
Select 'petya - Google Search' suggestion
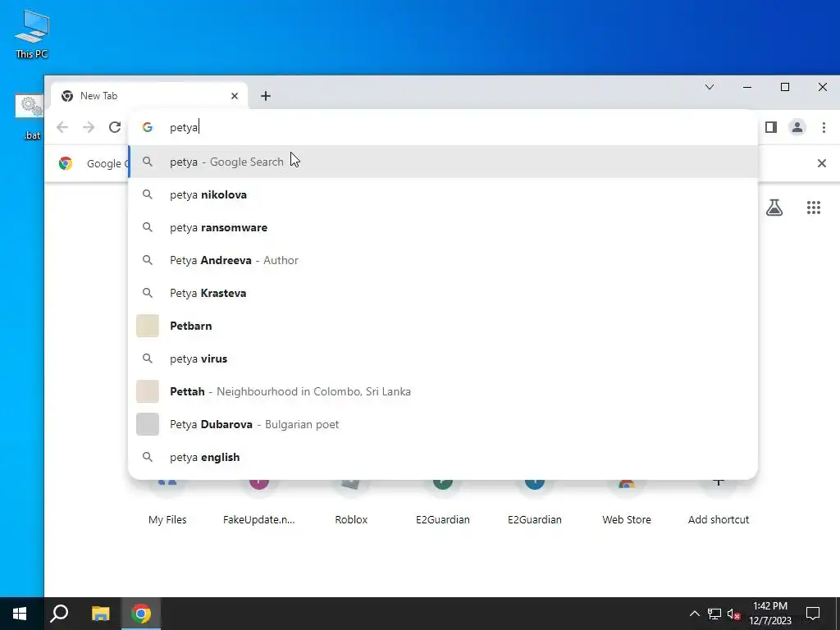(x=442, y=162)
